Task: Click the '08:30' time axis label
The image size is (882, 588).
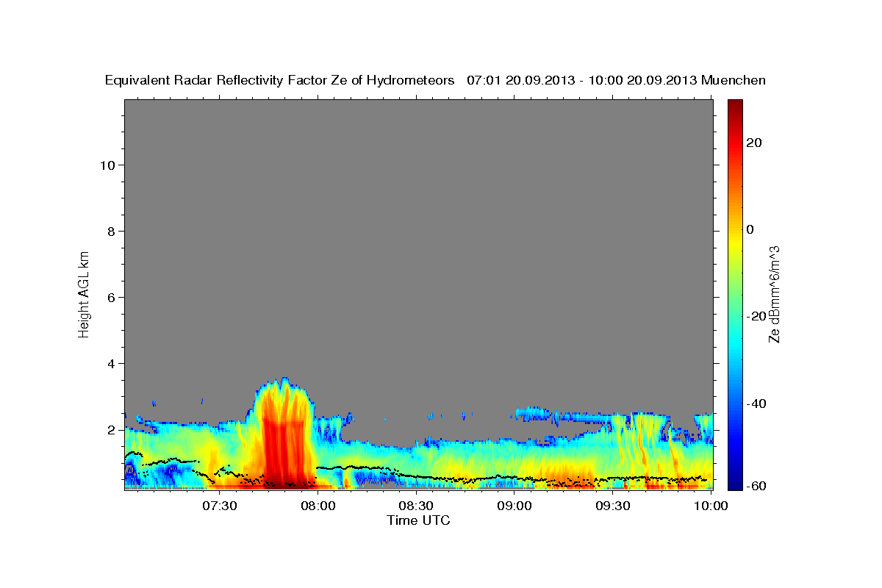Action: tap(416, 505)
